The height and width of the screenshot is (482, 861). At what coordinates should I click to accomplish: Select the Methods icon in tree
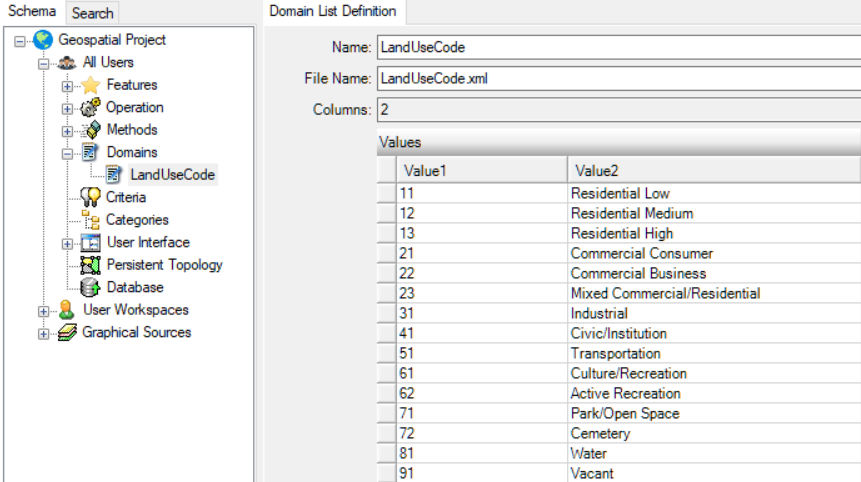[91, 130]
